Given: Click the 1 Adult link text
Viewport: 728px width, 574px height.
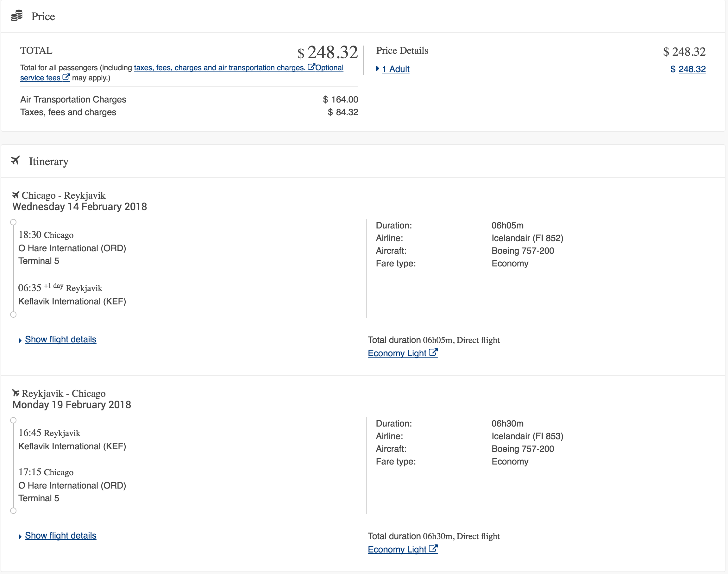Looking at the screenshot, I should (396, 69).
